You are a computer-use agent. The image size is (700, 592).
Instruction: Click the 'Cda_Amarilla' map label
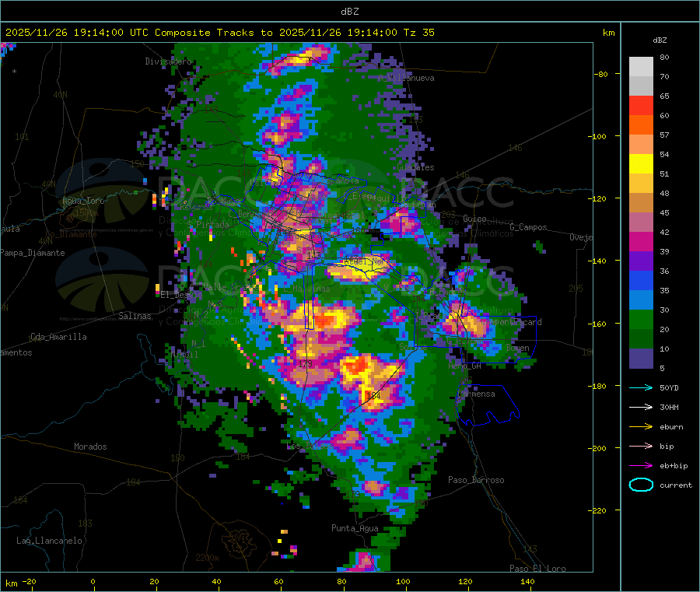point(58,337)
